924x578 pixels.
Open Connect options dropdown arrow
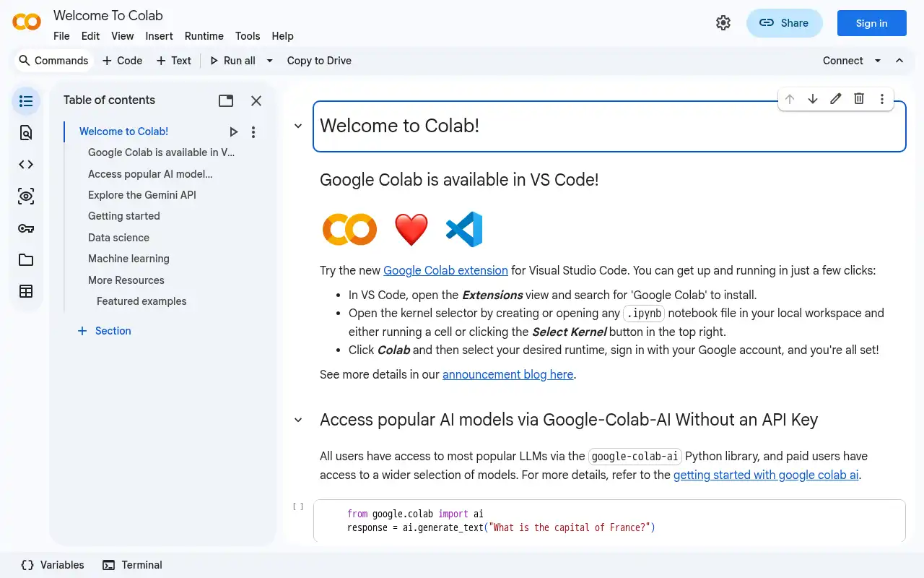pos(878,61)
